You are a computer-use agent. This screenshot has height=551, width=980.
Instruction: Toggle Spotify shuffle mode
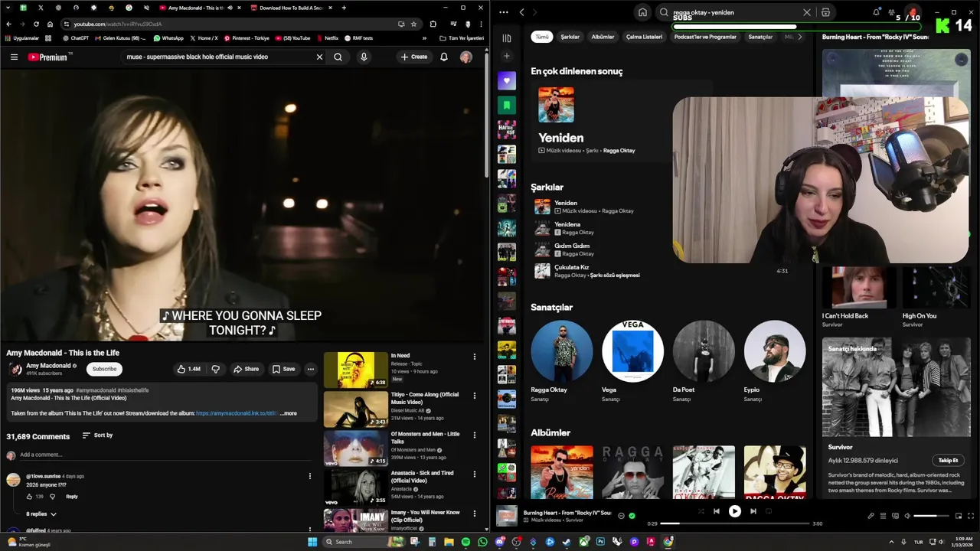click(x=701, y=511)
